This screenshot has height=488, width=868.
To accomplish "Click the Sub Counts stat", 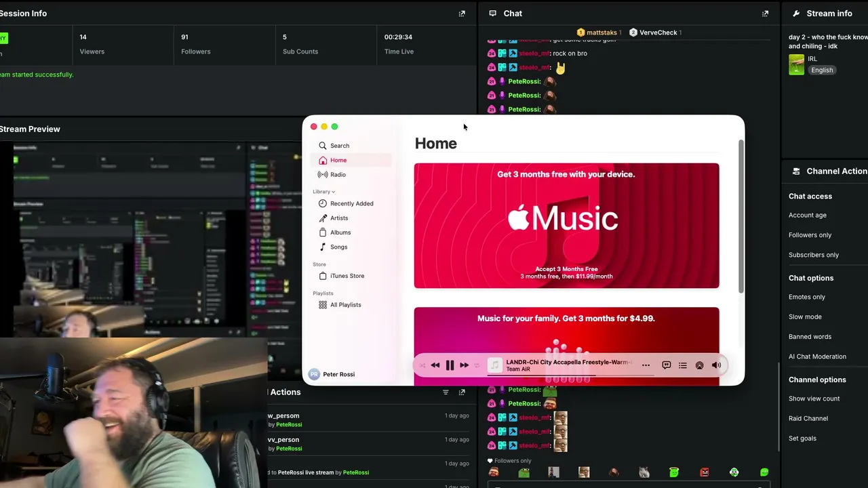I will coord(300,44).
